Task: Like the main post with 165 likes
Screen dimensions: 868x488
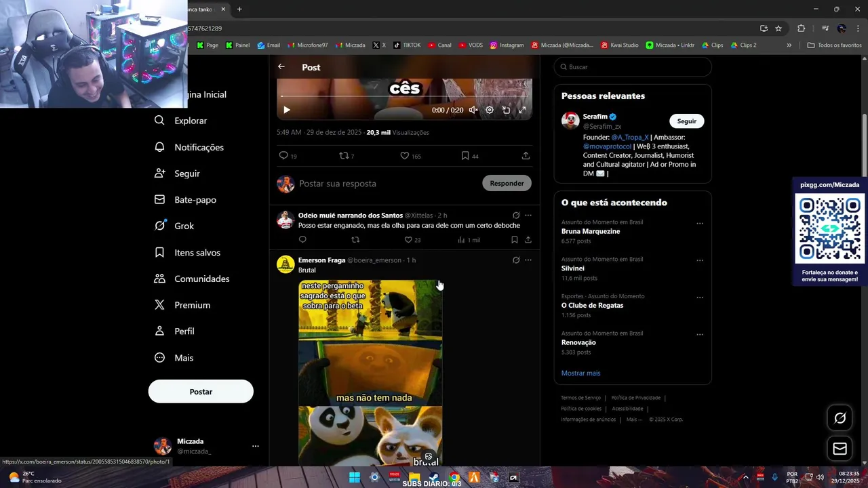Action: pyautogui.click(x=410, y=156)
